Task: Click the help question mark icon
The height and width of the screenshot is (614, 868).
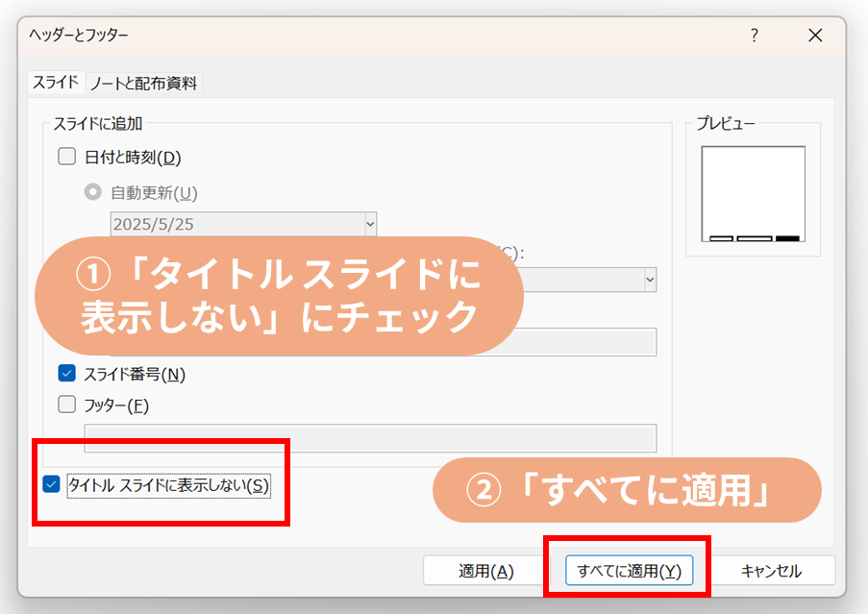Action: [754, 36]
